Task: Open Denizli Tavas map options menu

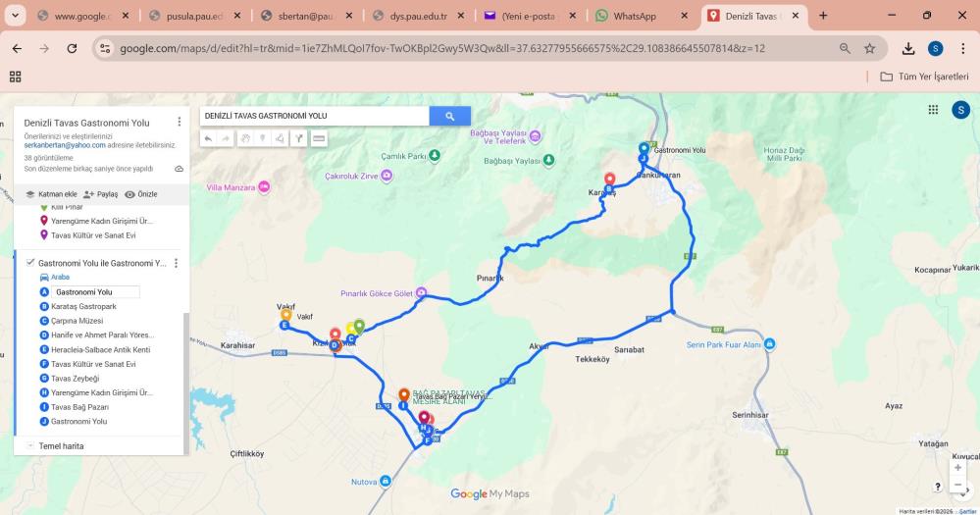Action: point(180,122)
